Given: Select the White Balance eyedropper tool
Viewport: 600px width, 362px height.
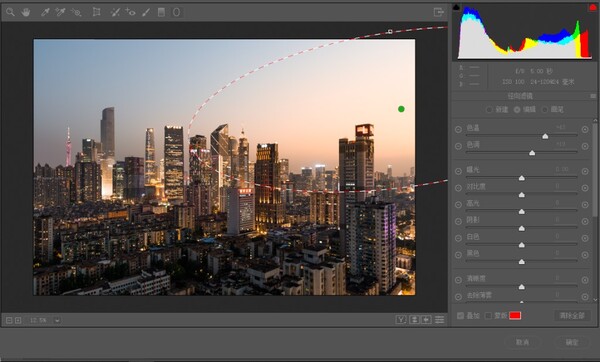Looking at the screenshot, I should point(45,12).
